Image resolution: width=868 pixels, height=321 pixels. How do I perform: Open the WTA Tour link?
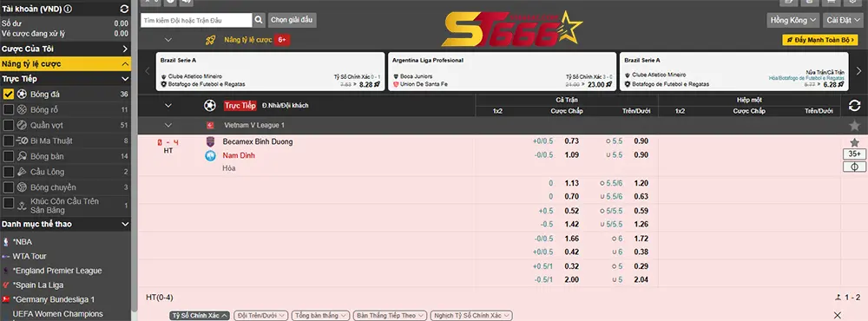pyautogui.click(x=30, y=256)
